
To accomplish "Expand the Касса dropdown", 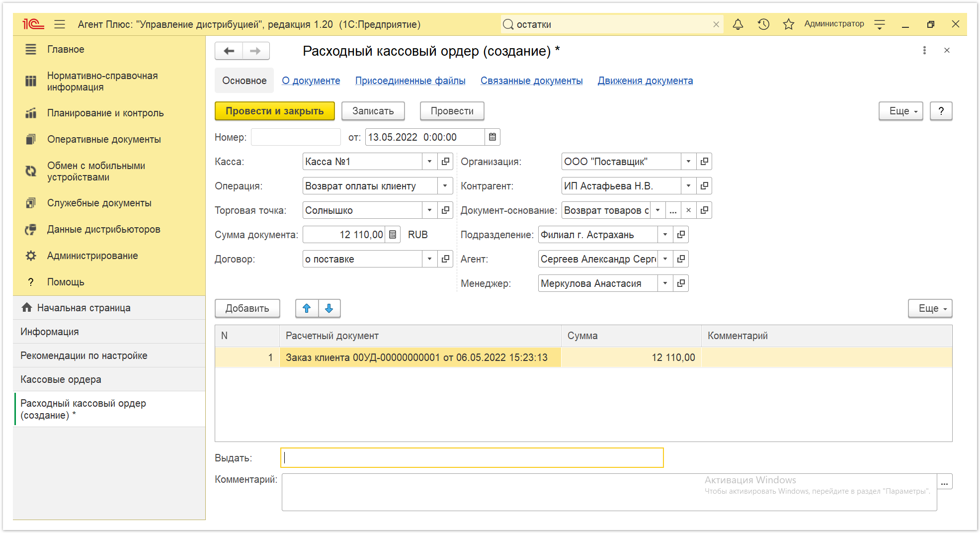I will (x=429, y=162).
